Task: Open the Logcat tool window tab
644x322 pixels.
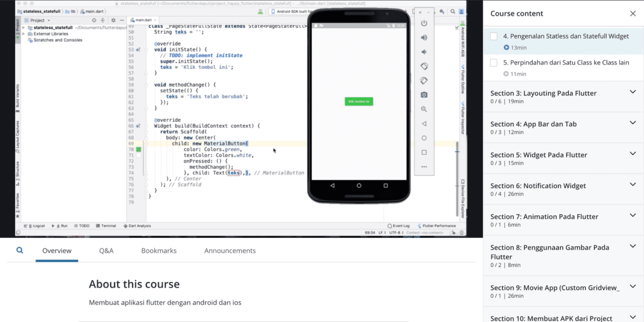Action: point(34,226)
